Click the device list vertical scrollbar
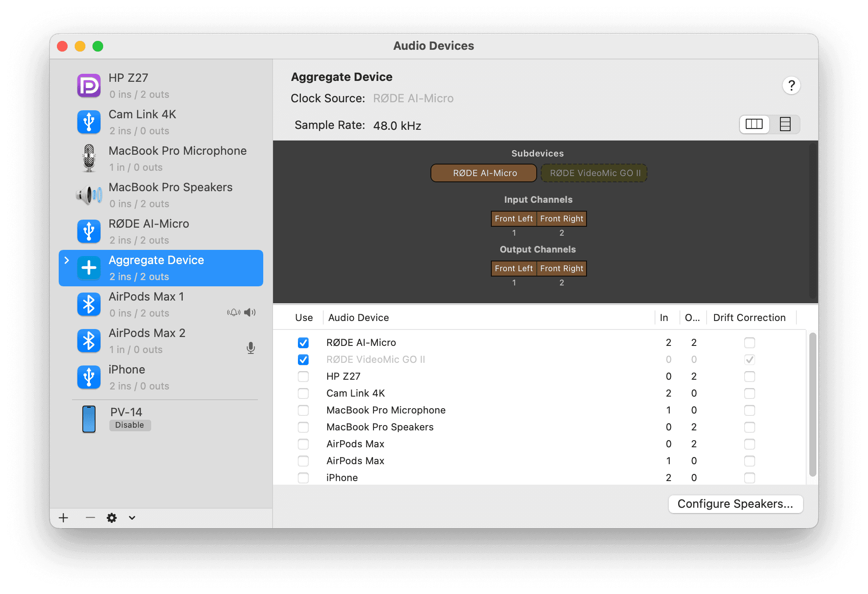Screen dimensions: 868x594 tap(812, 404)
